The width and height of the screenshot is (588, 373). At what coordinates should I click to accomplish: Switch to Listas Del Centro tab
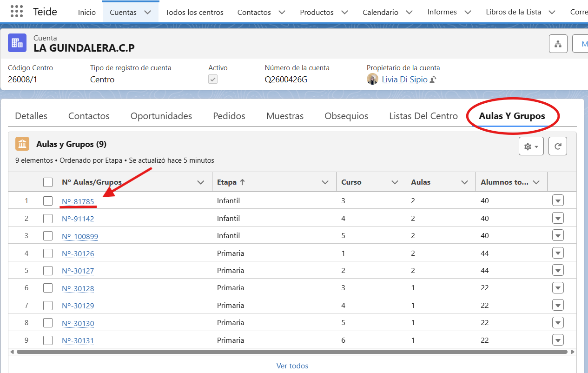pyautogui.click(x=423, y=116)
